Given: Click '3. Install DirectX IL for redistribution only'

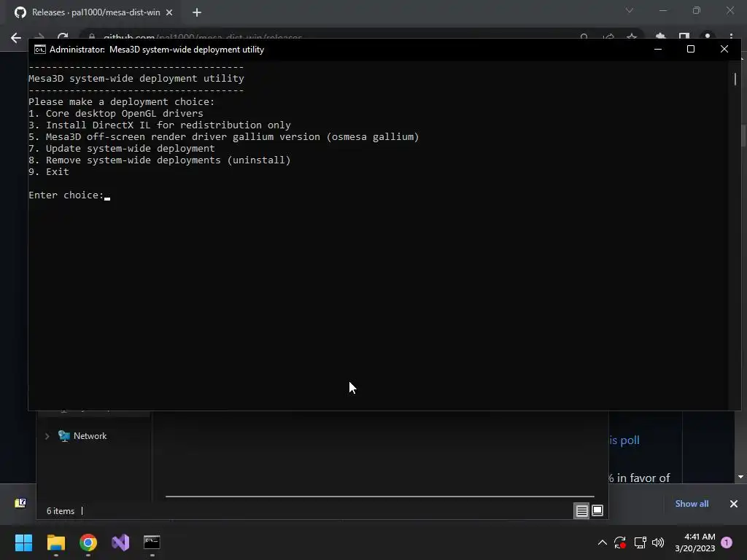Looking at the screenshot, I should (x=160, y=125).
